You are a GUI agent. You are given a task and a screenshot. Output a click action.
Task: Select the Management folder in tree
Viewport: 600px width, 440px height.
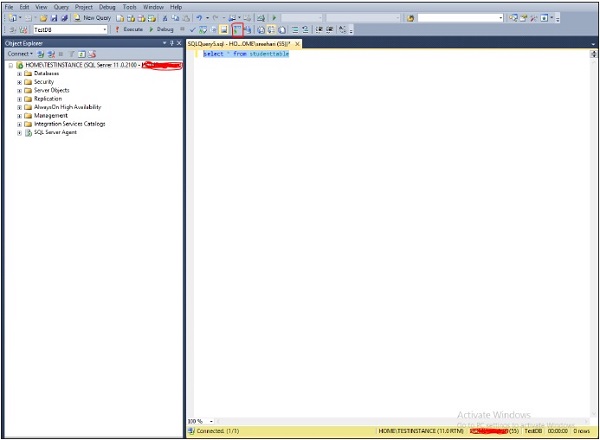pos(51,115)
